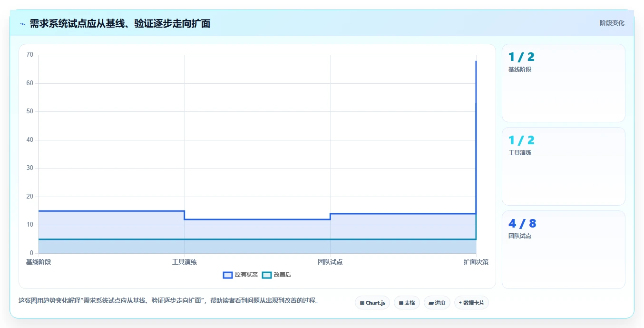This screenshot has width=644, height=328.
Task: Select the 基线阶段 data card
Action: pos(564,83)
